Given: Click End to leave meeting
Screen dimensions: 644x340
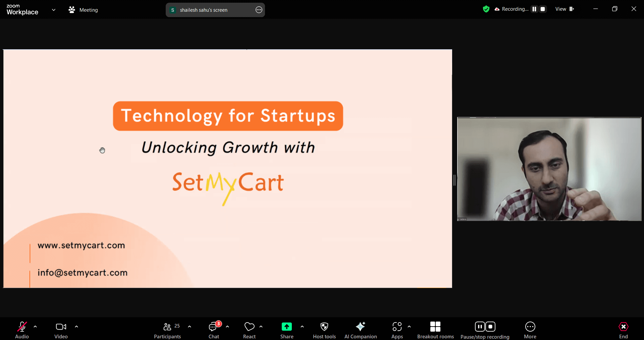Looking at the screenshot, I should click(623, 330).
